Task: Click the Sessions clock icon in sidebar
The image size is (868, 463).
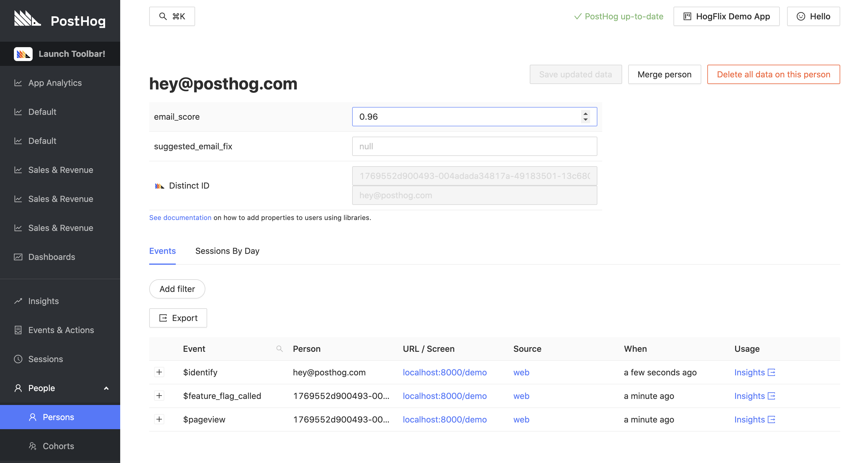Action: pyautogui.click(x=18, y=359)
